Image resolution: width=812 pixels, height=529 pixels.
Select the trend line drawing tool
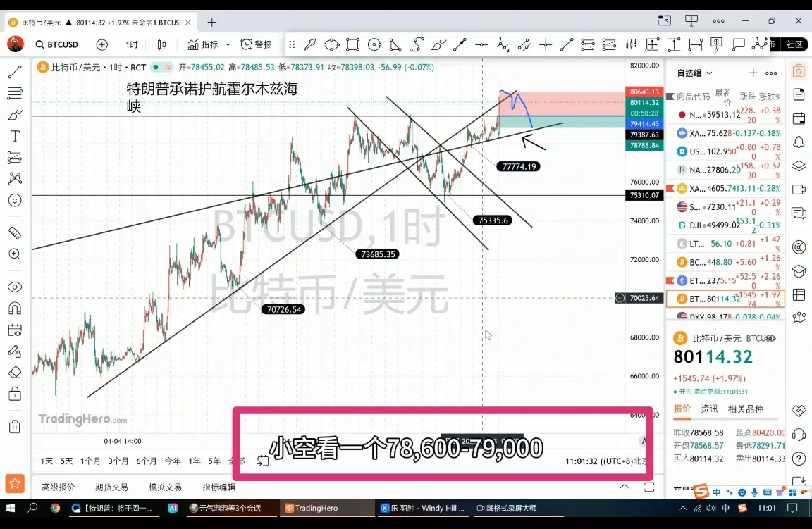15,71
